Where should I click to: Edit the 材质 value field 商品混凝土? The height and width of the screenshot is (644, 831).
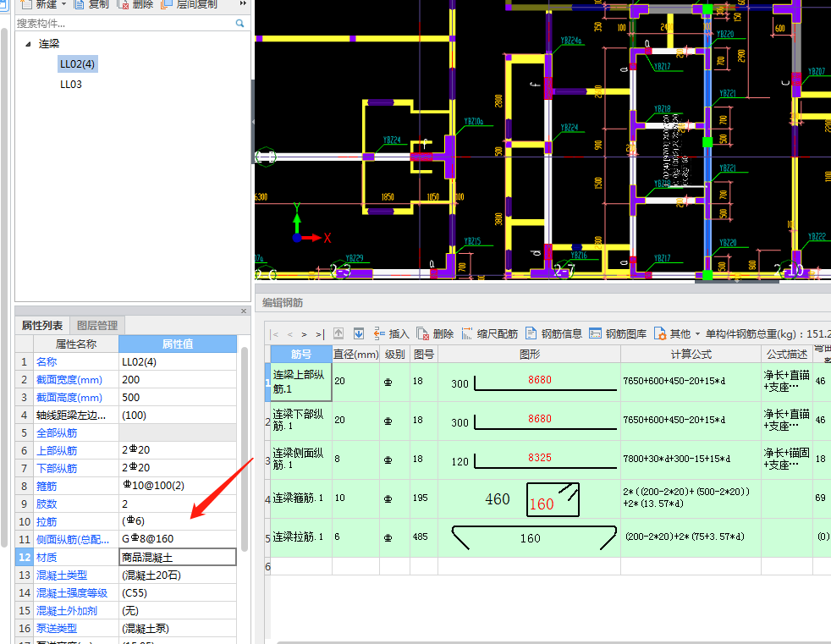point(178,557)
